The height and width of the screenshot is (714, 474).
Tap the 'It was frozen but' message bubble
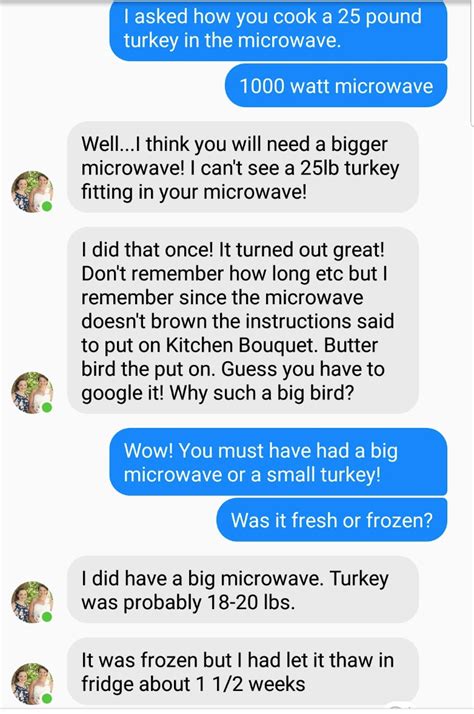click(243, 672)
